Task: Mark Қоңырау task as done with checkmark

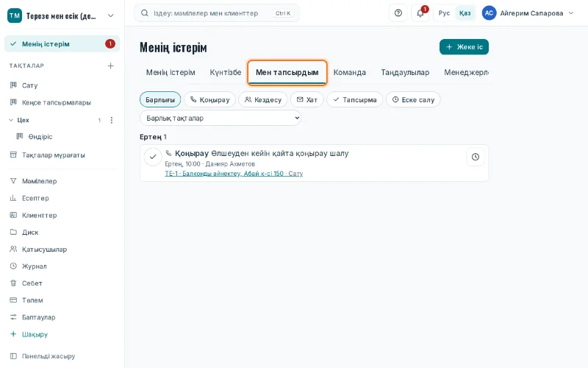Action: tap(153, 157)
